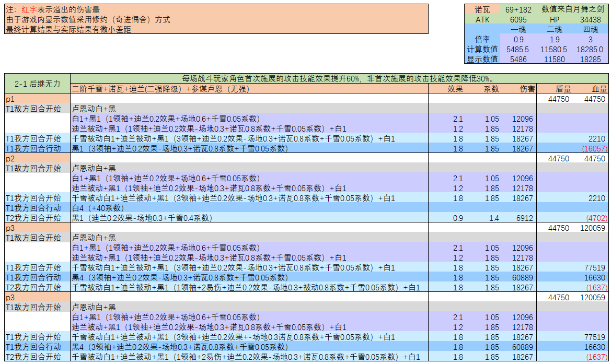
Task: Select the team row '二阶千雪+诺瓦+迪兰'
Action: [249, 89]
